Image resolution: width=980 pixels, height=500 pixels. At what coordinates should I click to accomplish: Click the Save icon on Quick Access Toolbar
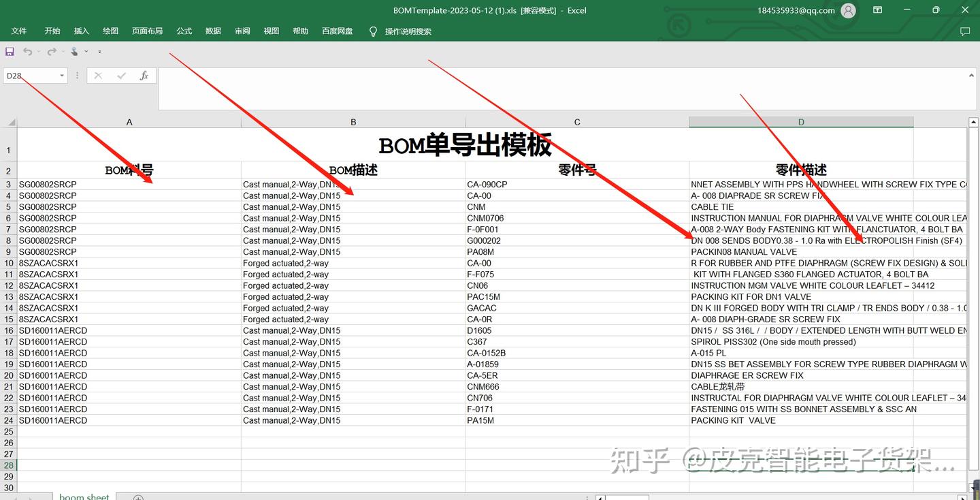[x=9, y=51]
